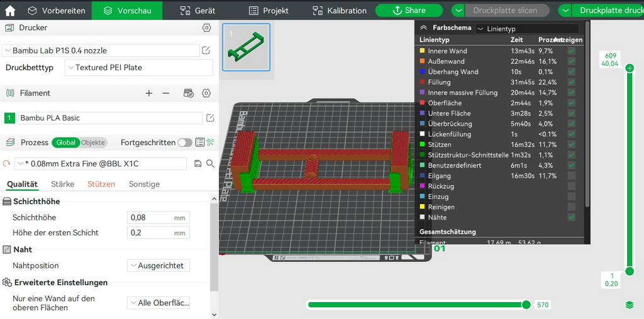Add a filament with the plus icon
The height and width of the screenshot is (319, 644).
tap(148, 94)
